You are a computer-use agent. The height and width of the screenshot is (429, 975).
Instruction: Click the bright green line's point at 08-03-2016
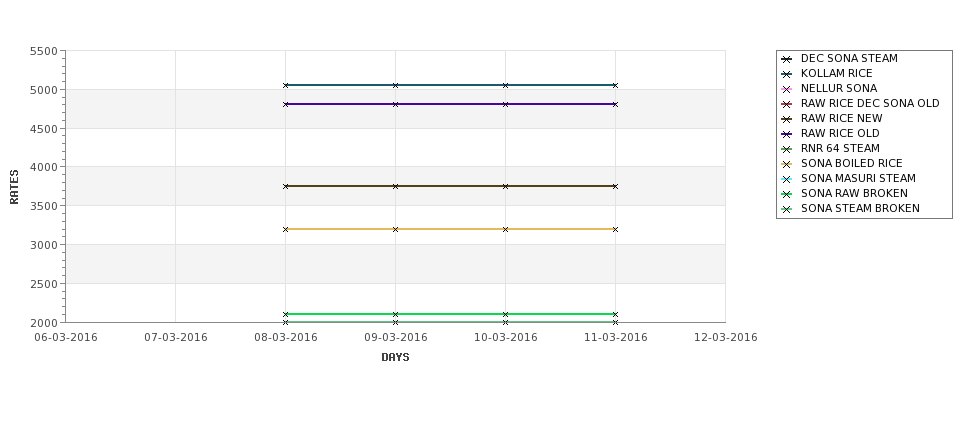pos(285,314)
